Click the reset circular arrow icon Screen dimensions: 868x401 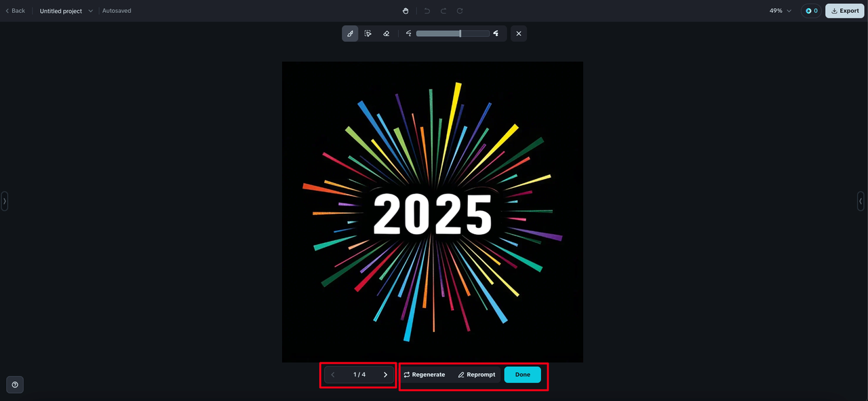[460, 11]
